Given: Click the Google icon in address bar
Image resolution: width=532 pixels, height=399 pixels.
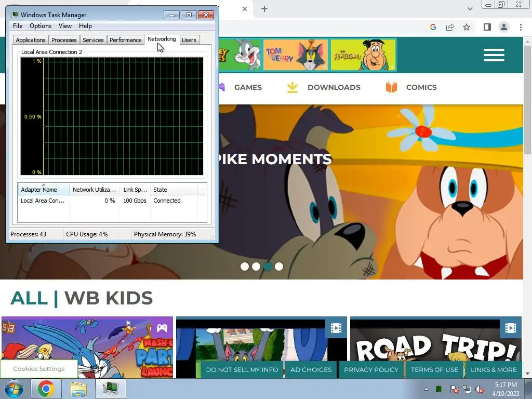Looking at the screenshot, I should click(433, 27).
